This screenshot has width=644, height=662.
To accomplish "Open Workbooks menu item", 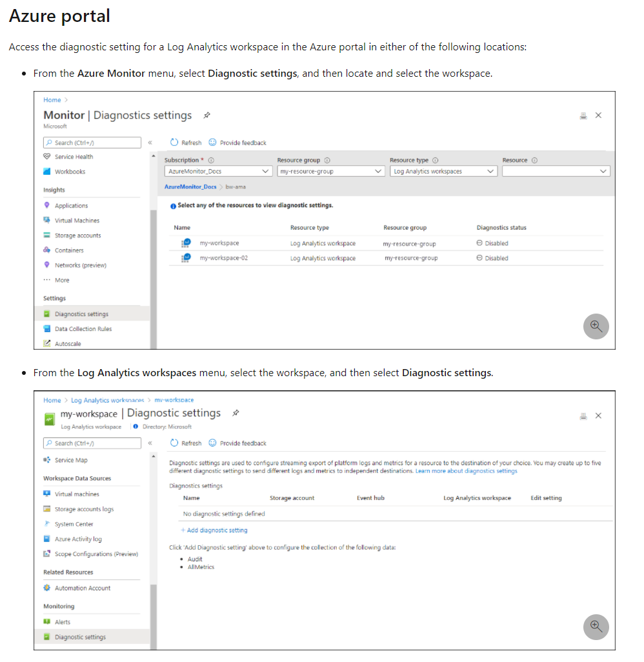I will tap(70, 172).
